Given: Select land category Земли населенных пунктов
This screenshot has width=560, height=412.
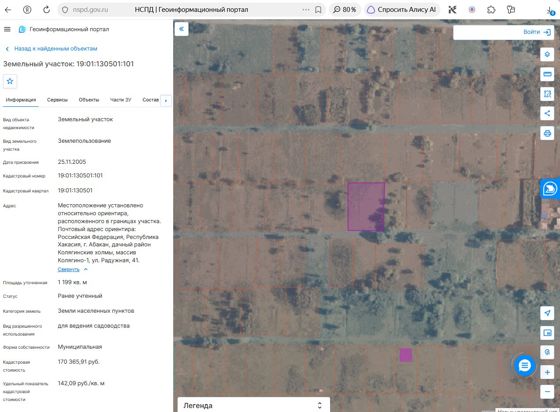Looking at the screenshot, I should tap(96, 311).
